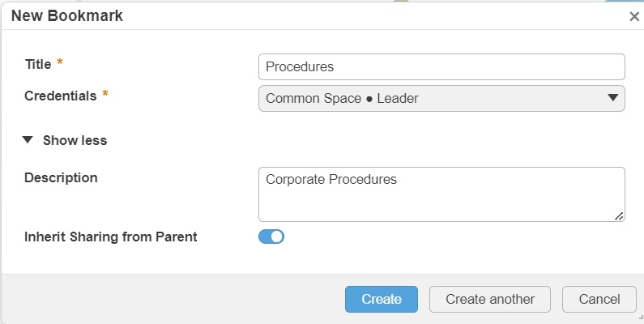Click the orange asterisk next to Title
This screenshot has width=644, height=324.
(60, 63)
